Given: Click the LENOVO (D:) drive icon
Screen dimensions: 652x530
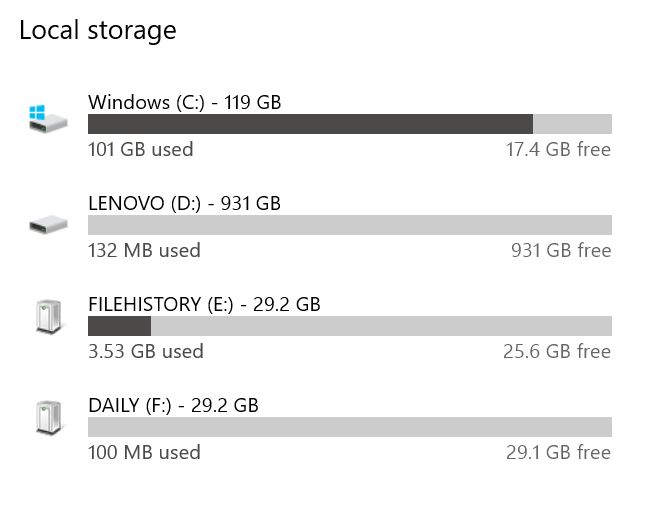Looking at the screenshot, I should (x=48, y=225).
